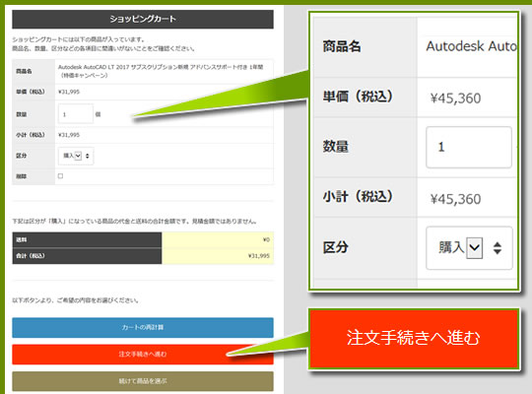Click the quantity field beside the 個 unit

pos(75,114)
